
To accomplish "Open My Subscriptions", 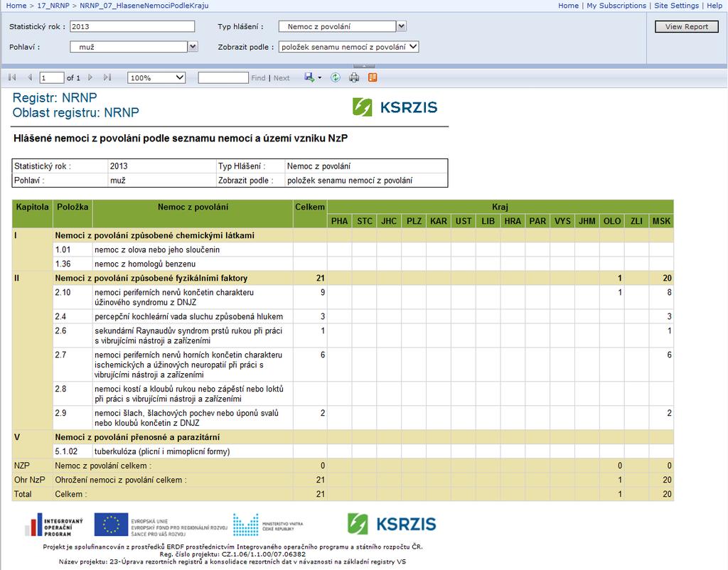I will pos(616,6).
